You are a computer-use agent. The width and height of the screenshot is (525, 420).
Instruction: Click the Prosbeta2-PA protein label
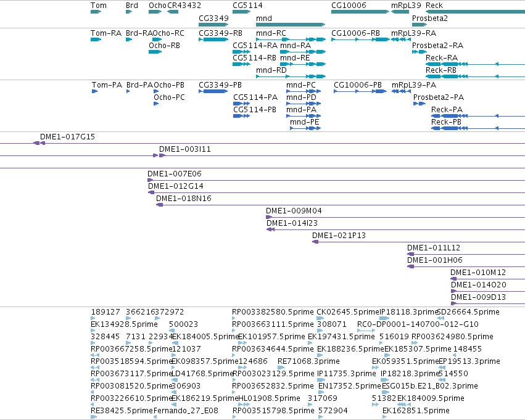coord(439,97)
